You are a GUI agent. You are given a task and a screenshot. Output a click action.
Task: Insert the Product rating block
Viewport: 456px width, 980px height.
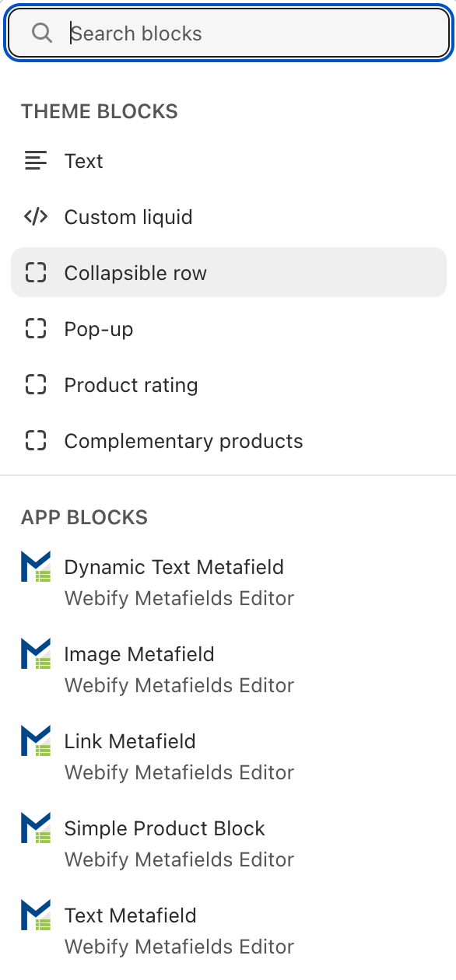point(228,385)
